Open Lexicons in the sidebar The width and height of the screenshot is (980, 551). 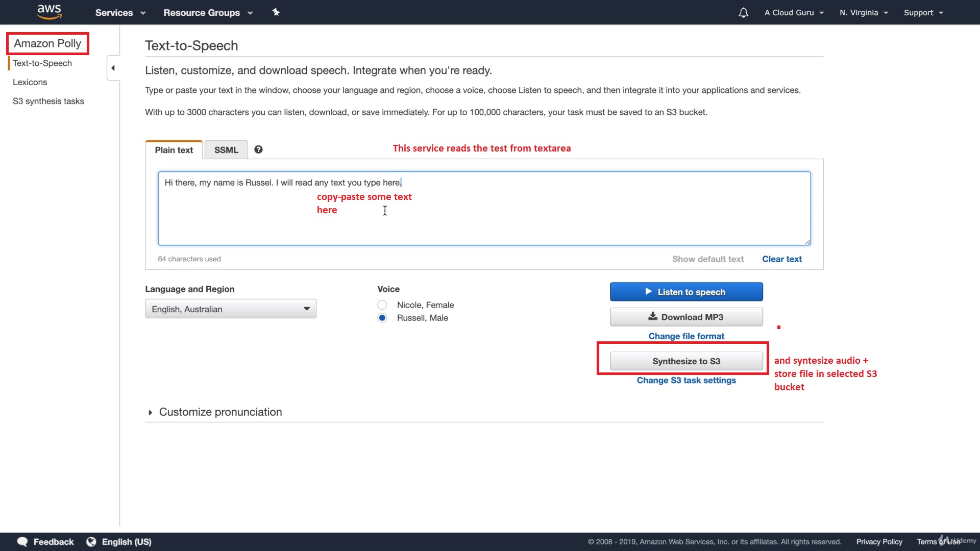tap(30, 82)
